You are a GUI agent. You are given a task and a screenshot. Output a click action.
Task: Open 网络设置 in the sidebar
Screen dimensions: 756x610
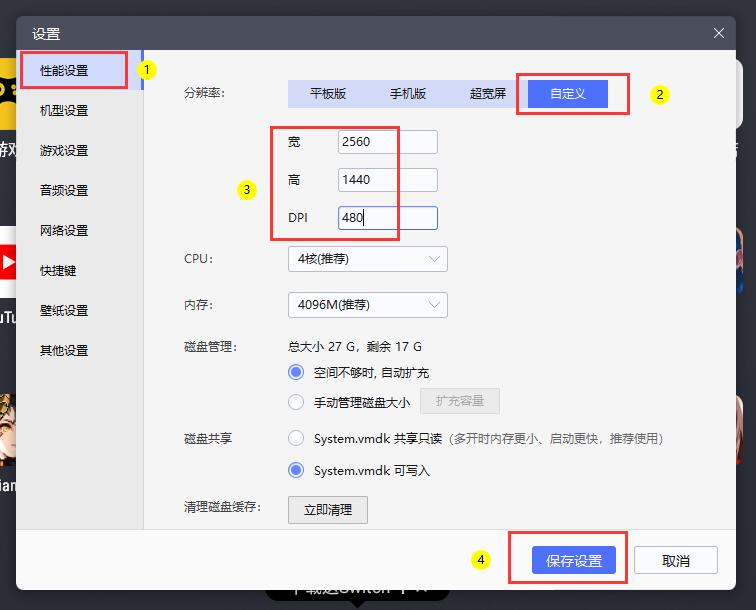tap(65, 230)
